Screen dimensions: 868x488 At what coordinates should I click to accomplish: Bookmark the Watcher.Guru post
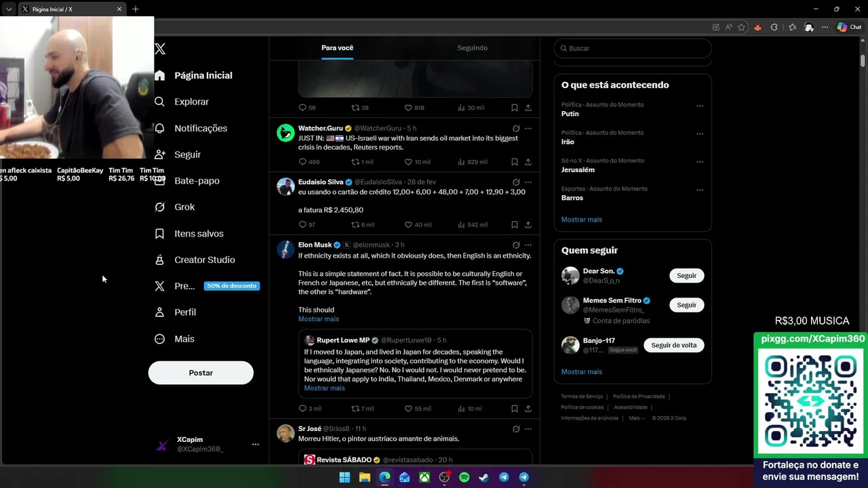pos(515,162)
